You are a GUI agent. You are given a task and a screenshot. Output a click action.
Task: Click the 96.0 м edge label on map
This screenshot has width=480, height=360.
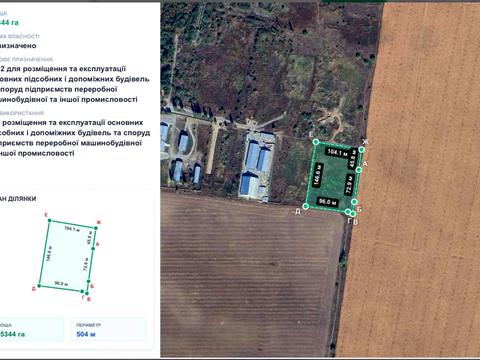[x=328, y=202]
